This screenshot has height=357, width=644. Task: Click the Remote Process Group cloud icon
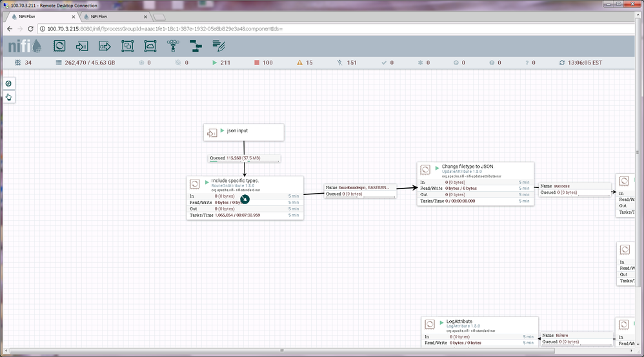click(x=150, y=46)
